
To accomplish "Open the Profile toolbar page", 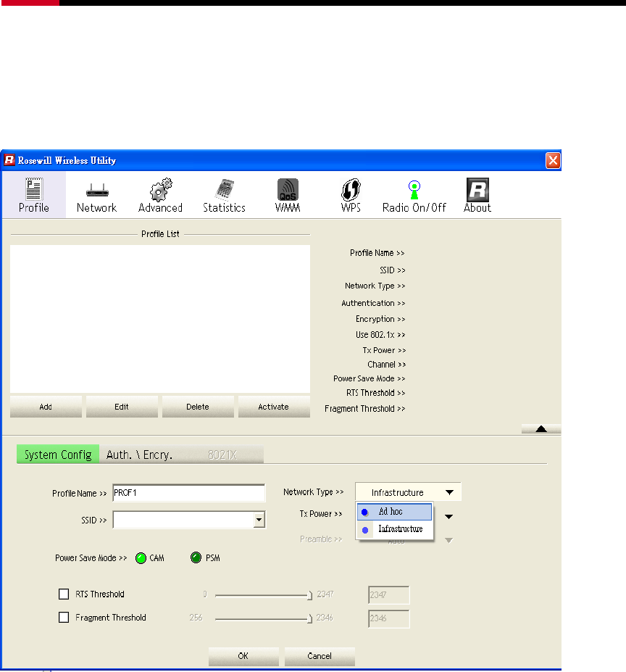I will pyautogui.click(x=33, y=196).
